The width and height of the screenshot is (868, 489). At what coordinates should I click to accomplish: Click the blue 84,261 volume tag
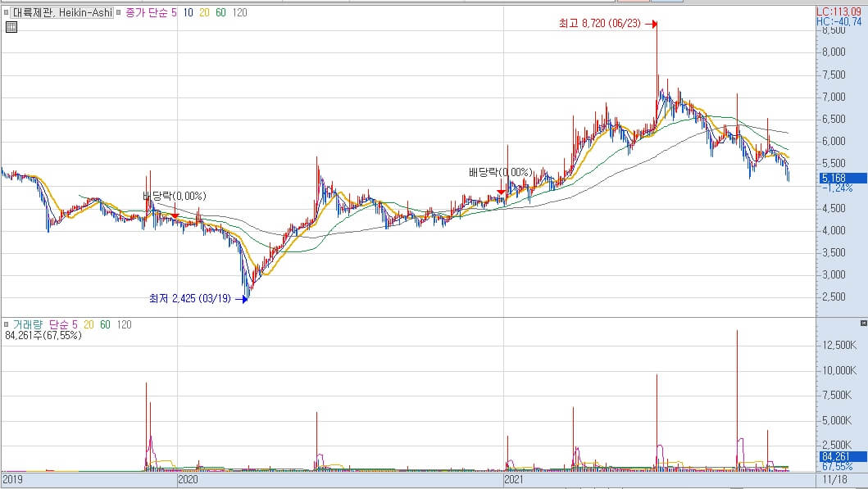(843, 457)
